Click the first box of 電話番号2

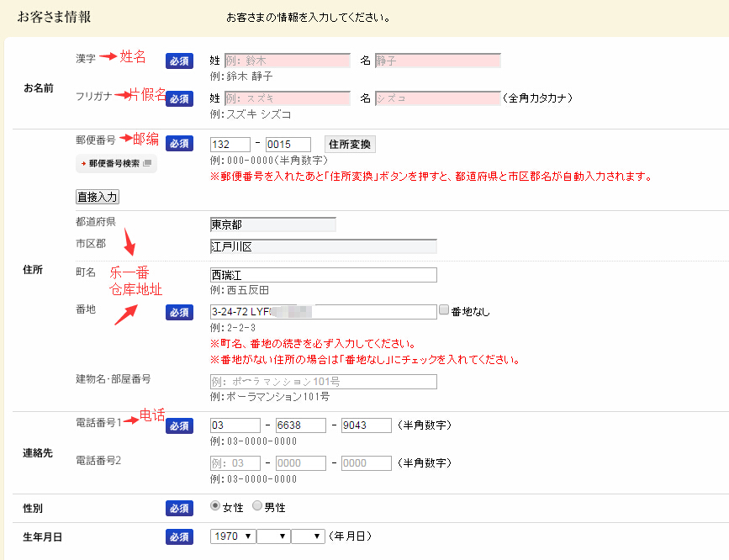click(235, 463)
